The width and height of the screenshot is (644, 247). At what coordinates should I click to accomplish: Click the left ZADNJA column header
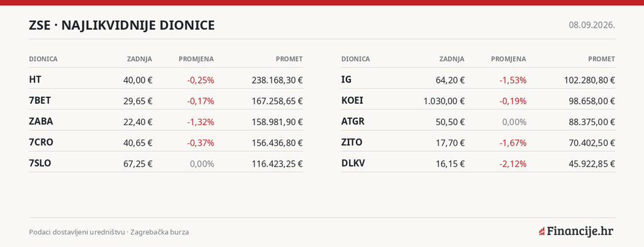[140, 59]
